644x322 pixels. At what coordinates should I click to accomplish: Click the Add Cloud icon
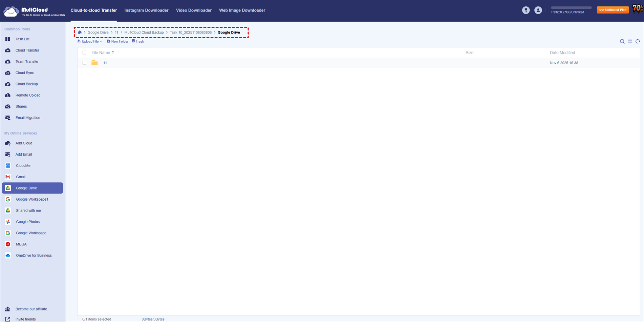pyautogui.click(x=8, y=143)
